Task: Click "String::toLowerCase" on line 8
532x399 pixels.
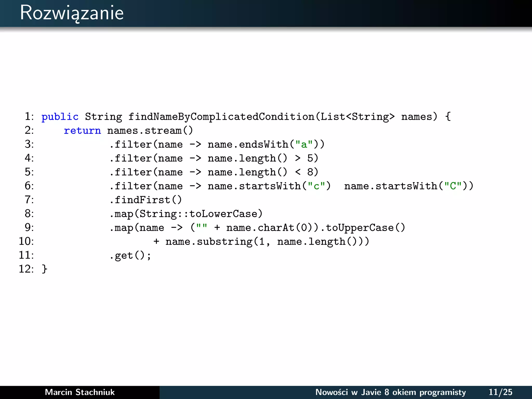Action: pos(198,214)
